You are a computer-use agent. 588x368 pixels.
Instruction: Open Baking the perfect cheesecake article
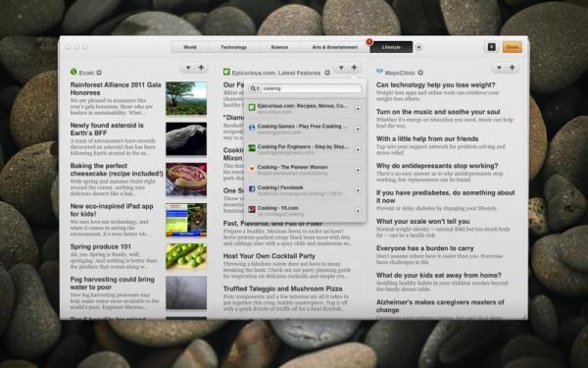coord(117,170)
